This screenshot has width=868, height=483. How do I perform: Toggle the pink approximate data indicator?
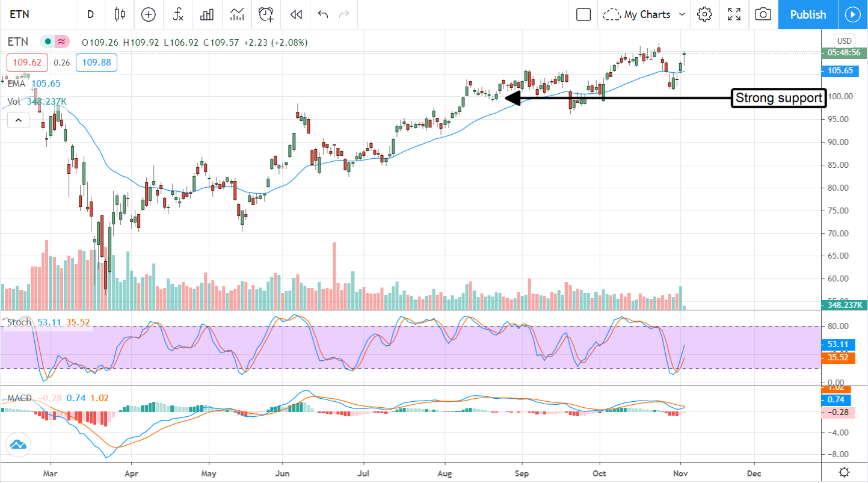click(x=61, y=42)
